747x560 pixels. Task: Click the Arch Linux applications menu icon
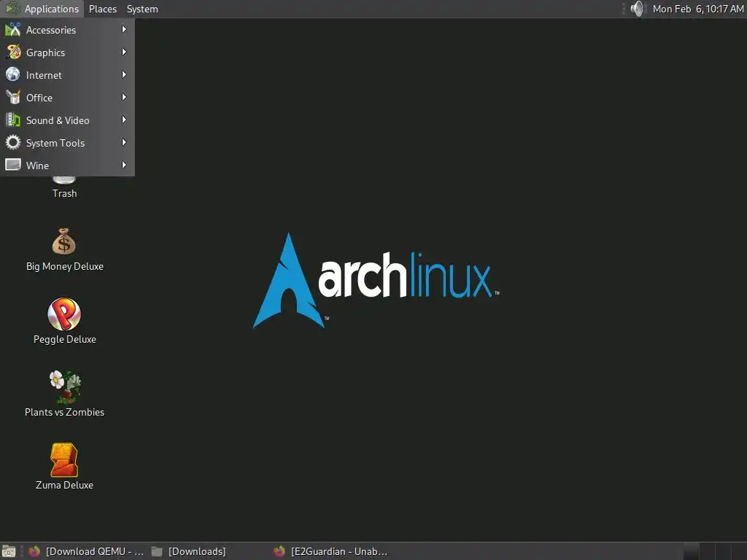(12, 9)
